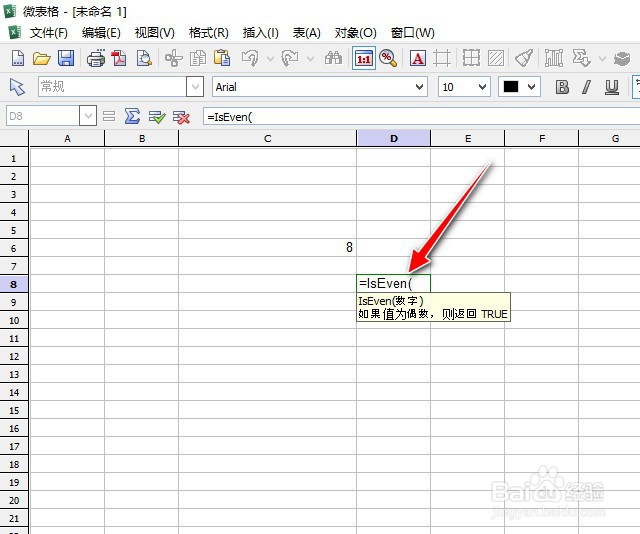This screenshot has width=640, height=534.
Task: Click the formula list icon beside cell reference
Action: [x=109, y=117]
